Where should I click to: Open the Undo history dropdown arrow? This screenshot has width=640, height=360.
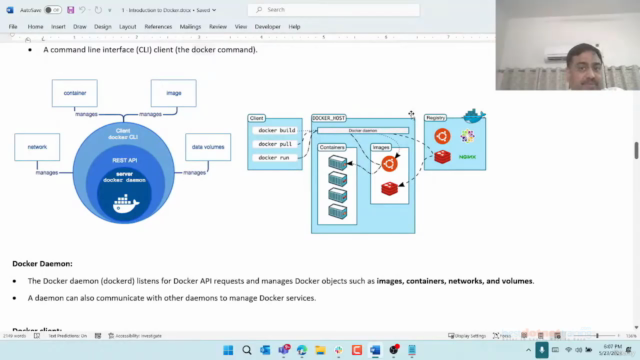tap(89, 10)
